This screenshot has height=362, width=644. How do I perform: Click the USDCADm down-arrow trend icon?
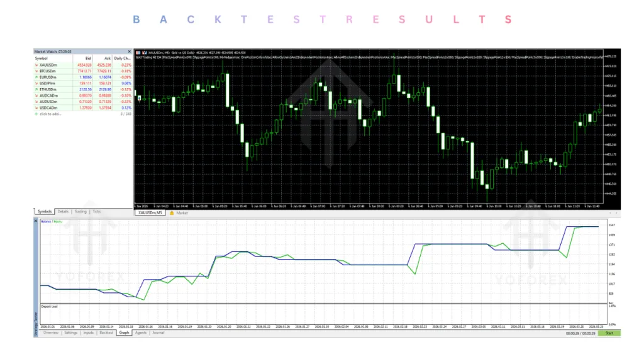(x=36, y=108)
